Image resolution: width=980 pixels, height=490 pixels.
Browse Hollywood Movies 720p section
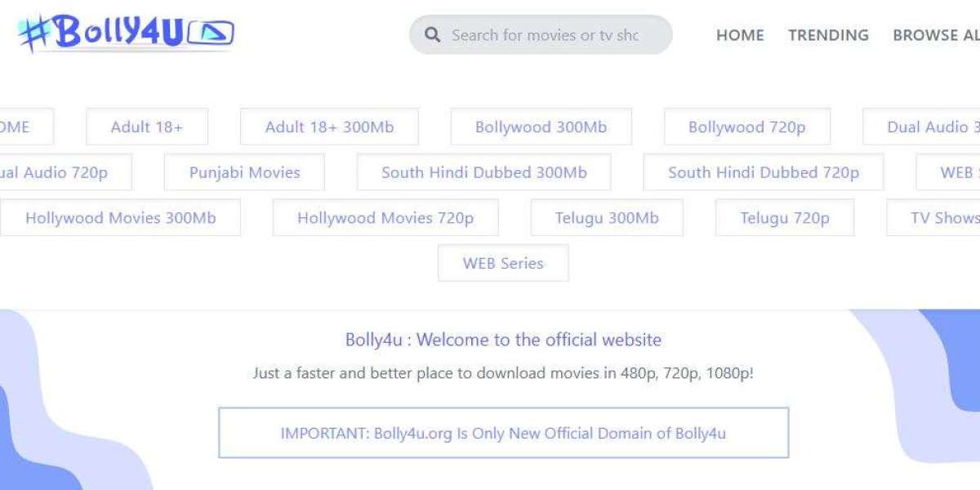click(386, 218)
